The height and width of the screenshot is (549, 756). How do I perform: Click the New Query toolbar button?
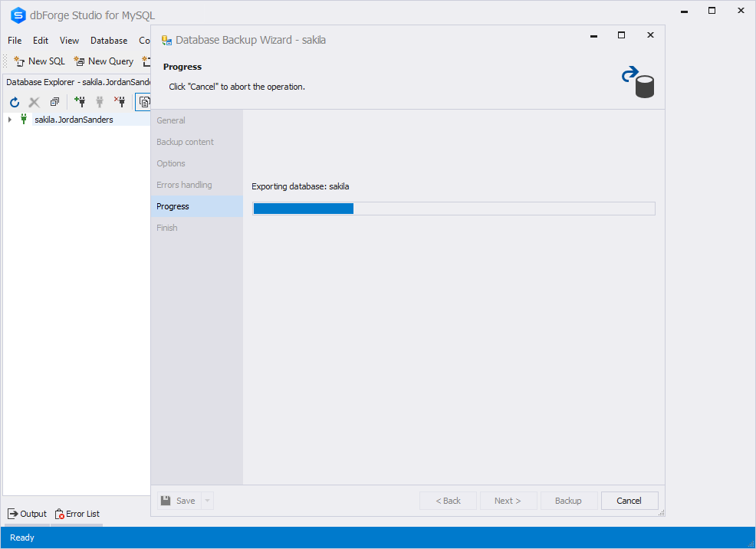click(x=104, y=61)
